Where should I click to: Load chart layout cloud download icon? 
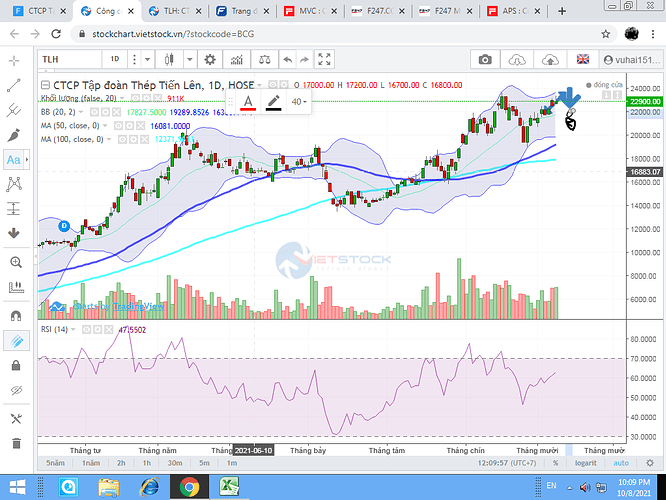tap(517, 59)
